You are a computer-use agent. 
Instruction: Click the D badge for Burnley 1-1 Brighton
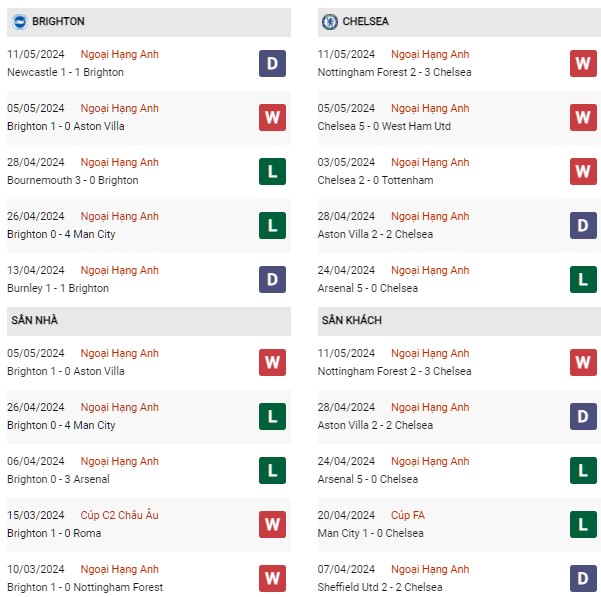pos(272,279)
